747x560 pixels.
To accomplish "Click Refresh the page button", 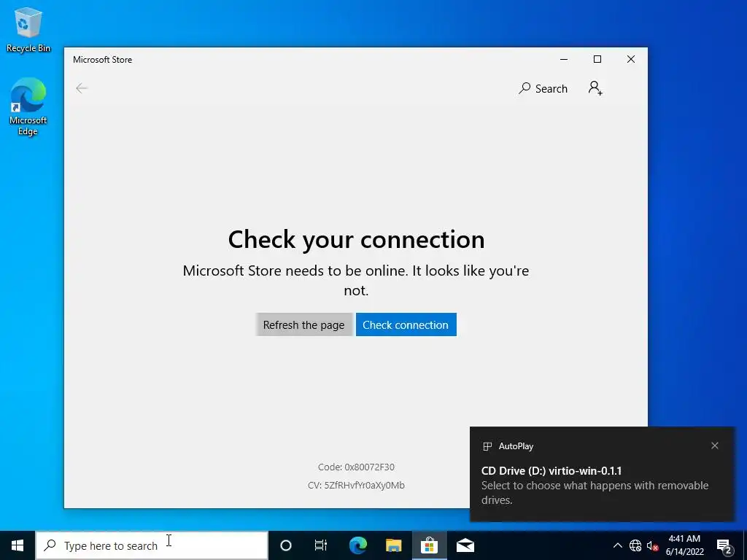I will [304, 324].
